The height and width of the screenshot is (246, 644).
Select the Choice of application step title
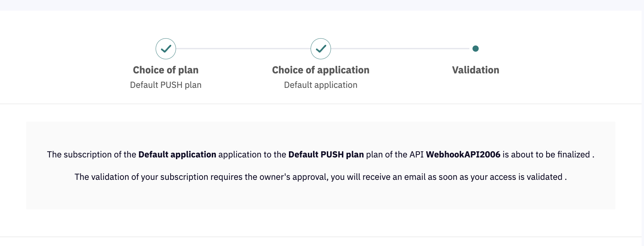click(x=321, y=70)
